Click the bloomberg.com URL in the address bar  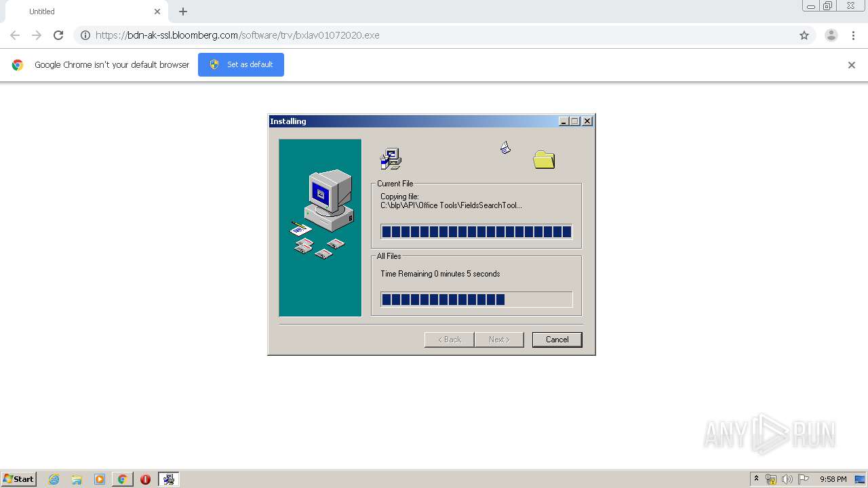pyautogui.click(x=237, y=35)
